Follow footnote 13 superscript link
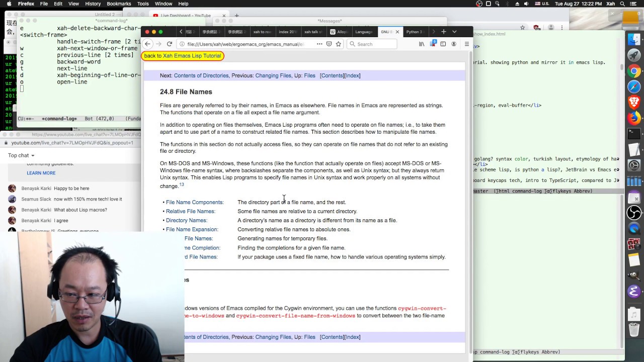This screenshot has width=644, height=362. pyautogui.click(x=182, y=185)
